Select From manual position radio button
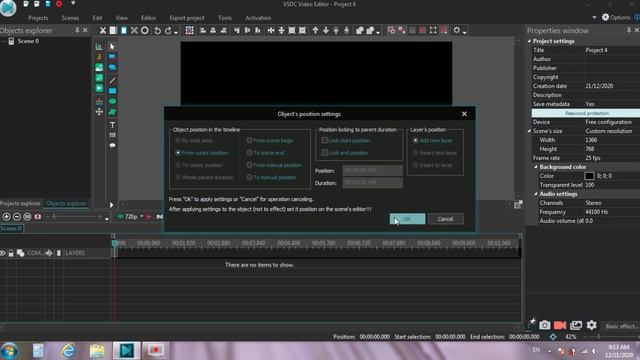640x360 pixels. [x=249, y=165]
